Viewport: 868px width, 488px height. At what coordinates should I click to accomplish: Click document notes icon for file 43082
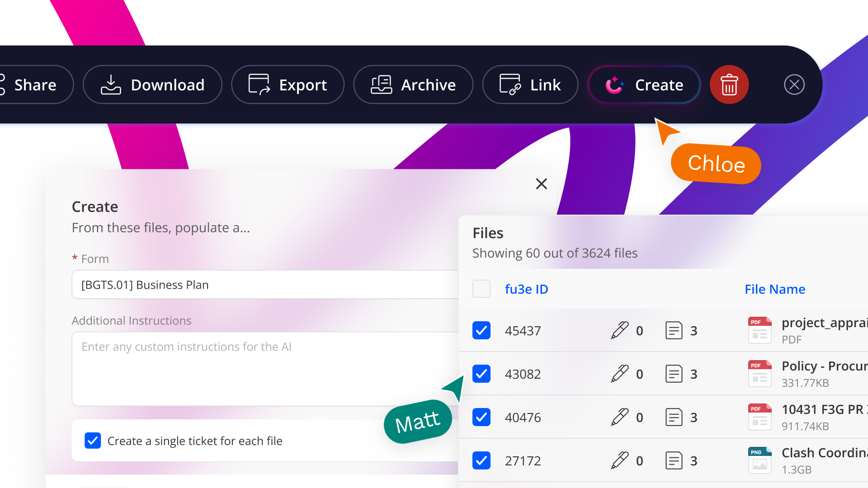click(674, 374)
